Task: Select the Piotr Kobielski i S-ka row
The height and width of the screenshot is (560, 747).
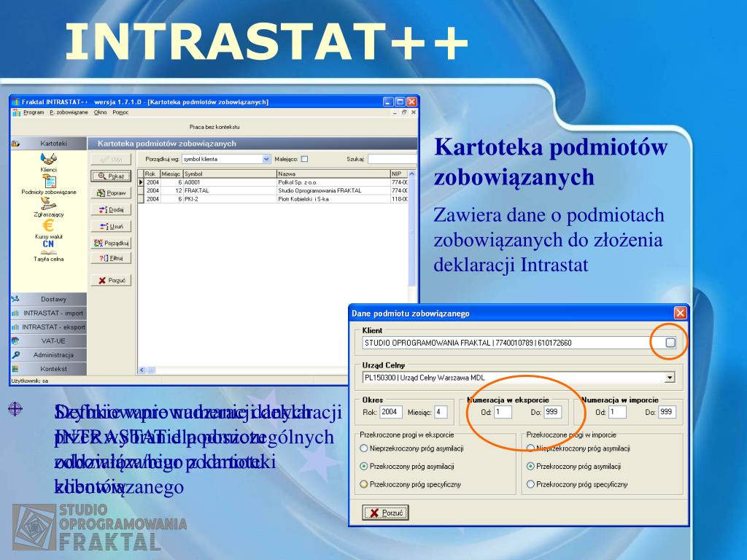Action: 273,199
